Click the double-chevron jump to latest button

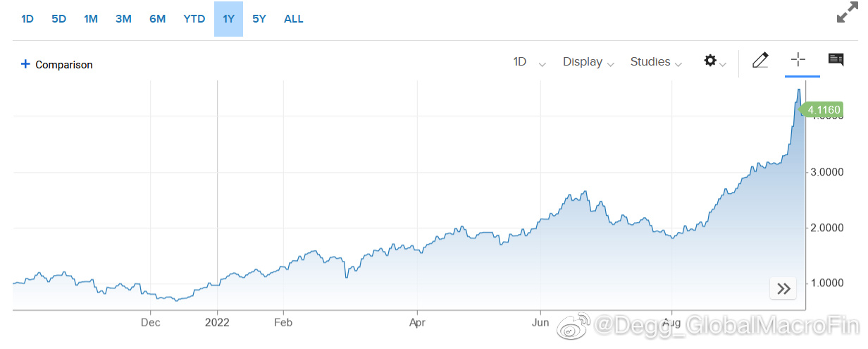pos(783,288)
